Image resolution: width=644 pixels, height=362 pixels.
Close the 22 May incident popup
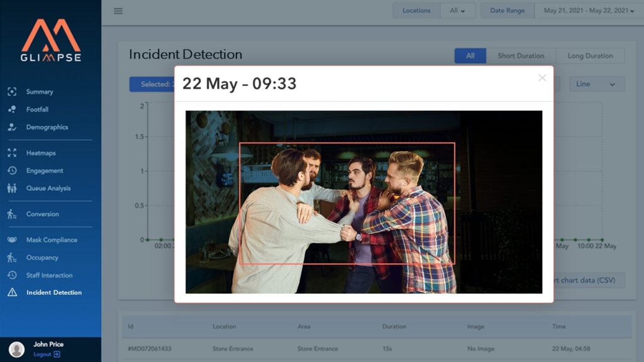[542, 78]
